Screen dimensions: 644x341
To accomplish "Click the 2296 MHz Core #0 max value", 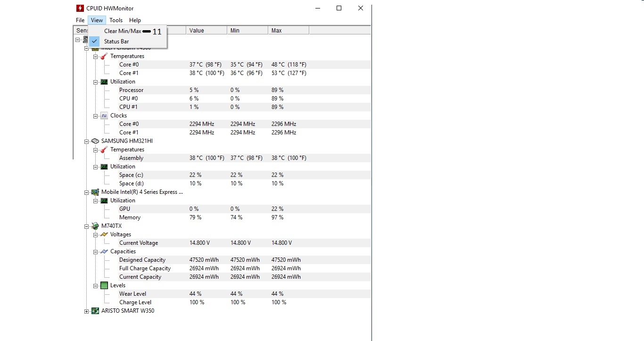I will pyautogui.click(x=284, y=124).
